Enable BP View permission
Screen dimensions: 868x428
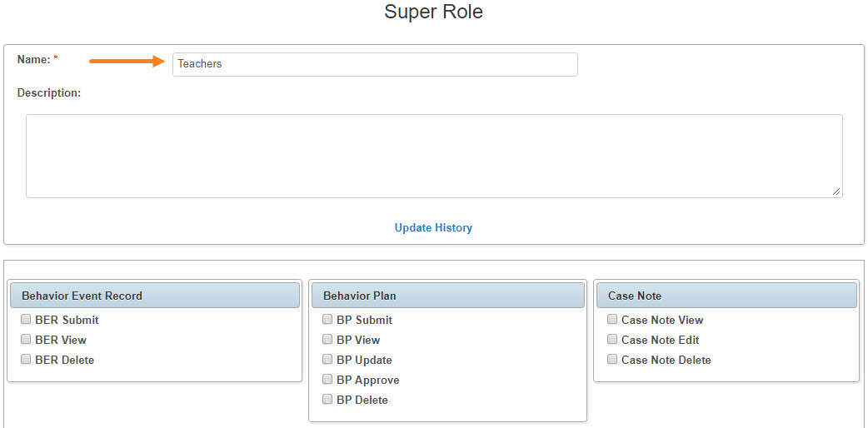click(x=327, y=340)
